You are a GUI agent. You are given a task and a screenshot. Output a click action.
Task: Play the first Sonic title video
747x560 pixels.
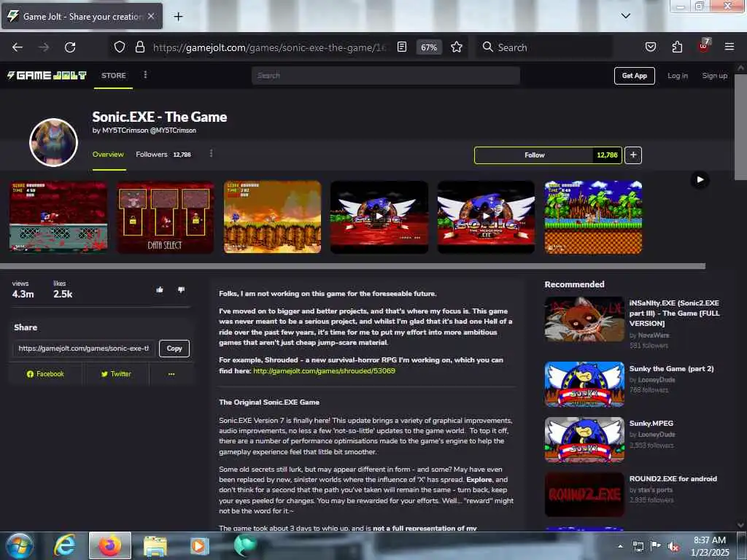379,217
